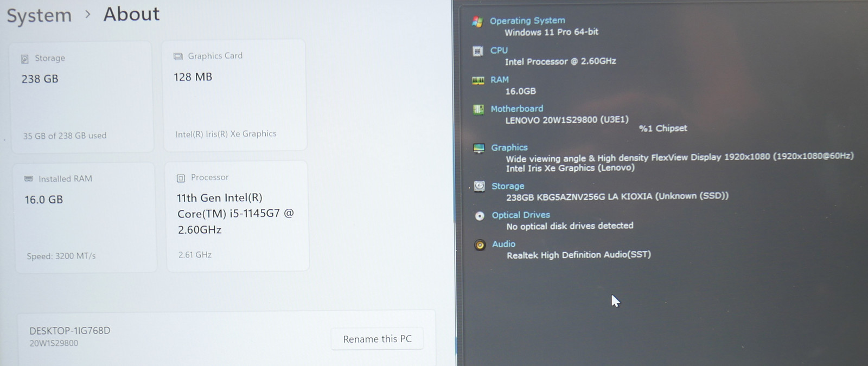Viewport: 868px width, 366px height.
Task: Click the 20W1S29800 model text under device name
Action: pyautogui.click(x=54, y=343)
